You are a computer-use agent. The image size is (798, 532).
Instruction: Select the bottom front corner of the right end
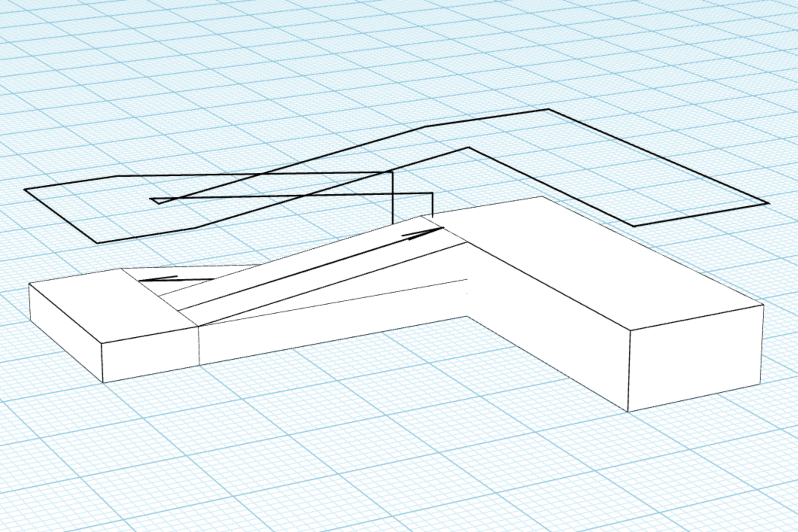point(628,411)
